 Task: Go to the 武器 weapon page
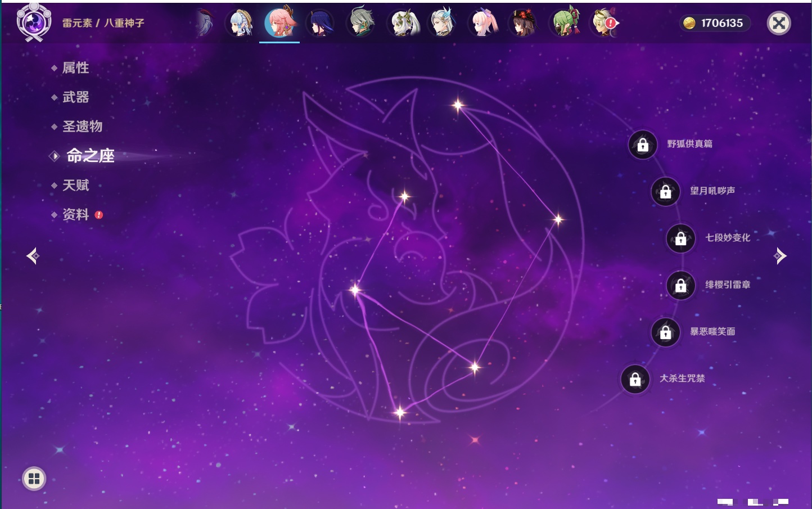click(x=75, y=97)
